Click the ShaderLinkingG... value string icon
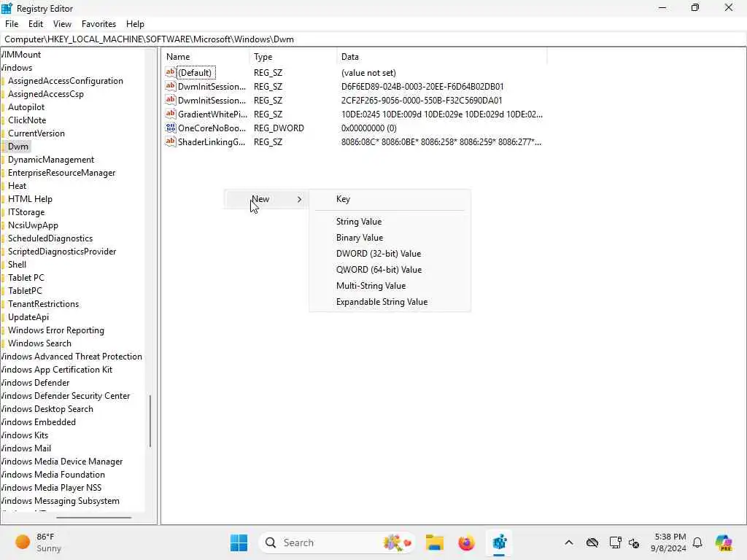Viewport: 747px width, 560px height. pos(170,141)
